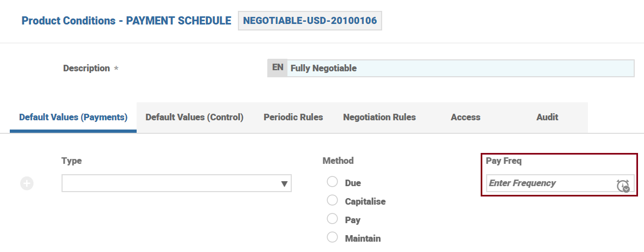Select the Maintain method radio button
This screenshot has width=644, height=252.
click(x=333, y=238)
